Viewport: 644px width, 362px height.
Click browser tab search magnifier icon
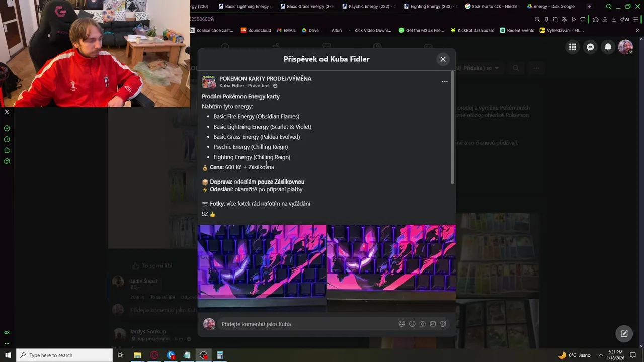tap(608, 6)
